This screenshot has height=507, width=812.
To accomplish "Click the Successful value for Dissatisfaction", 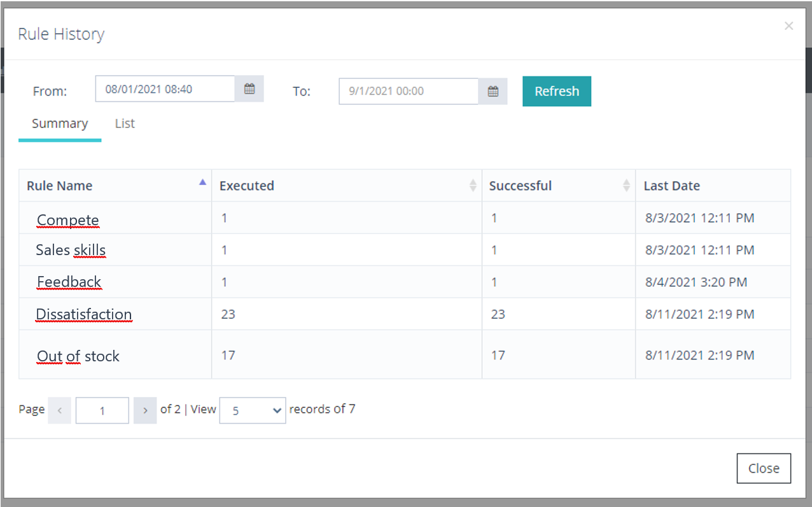I will pyautogui.click(x=498, y=314).
